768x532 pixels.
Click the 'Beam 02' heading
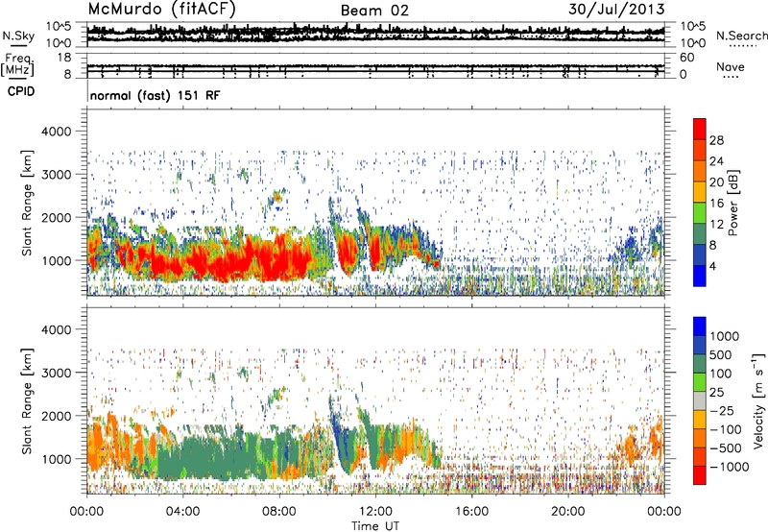tap(374, 11)
